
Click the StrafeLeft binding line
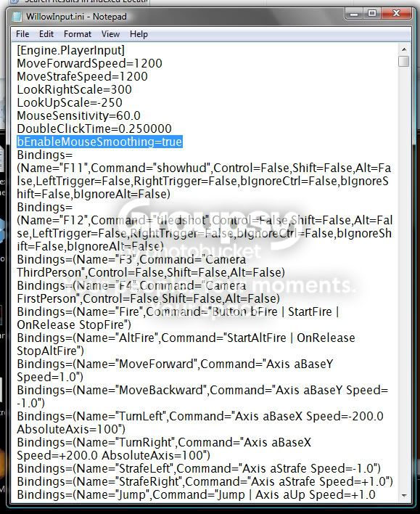(x=199, y=469)
